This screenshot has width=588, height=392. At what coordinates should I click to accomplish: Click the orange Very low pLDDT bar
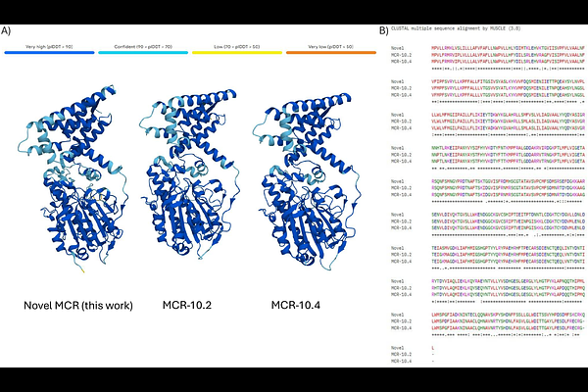331,53
